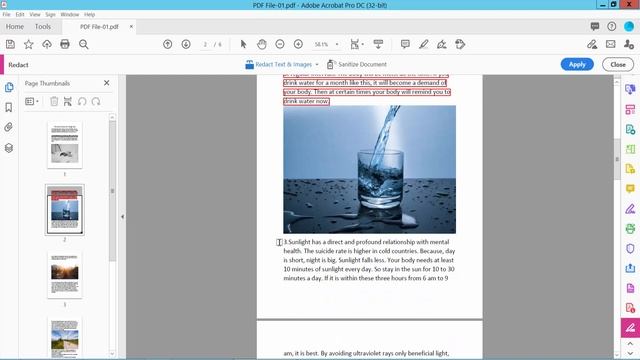This screenshot has width=640, height=360.
Task: Open the View menu
Action: pyautogui.click(x=35, y=14)
